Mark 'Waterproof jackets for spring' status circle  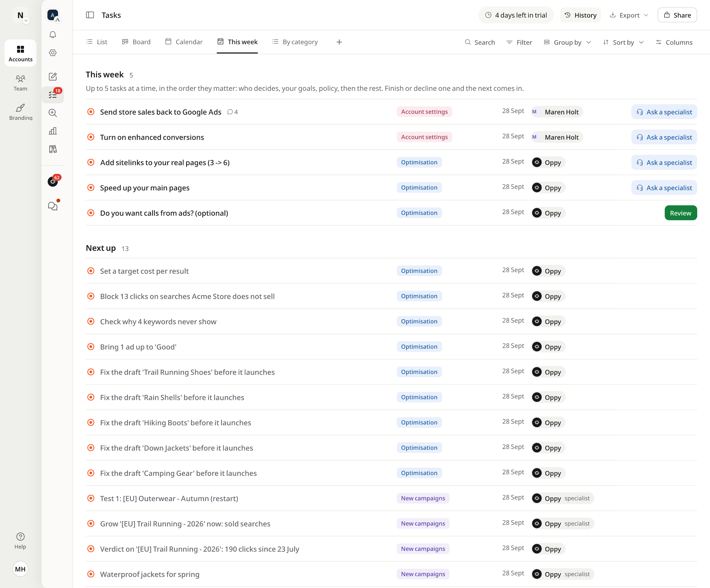coord(91,574)
